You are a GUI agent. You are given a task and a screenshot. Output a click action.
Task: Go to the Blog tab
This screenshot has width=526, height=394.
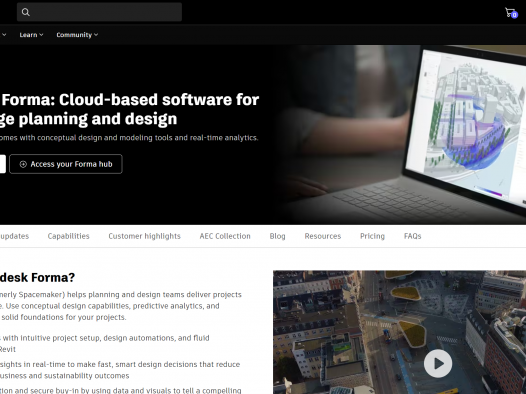click(x=277, y=236)
